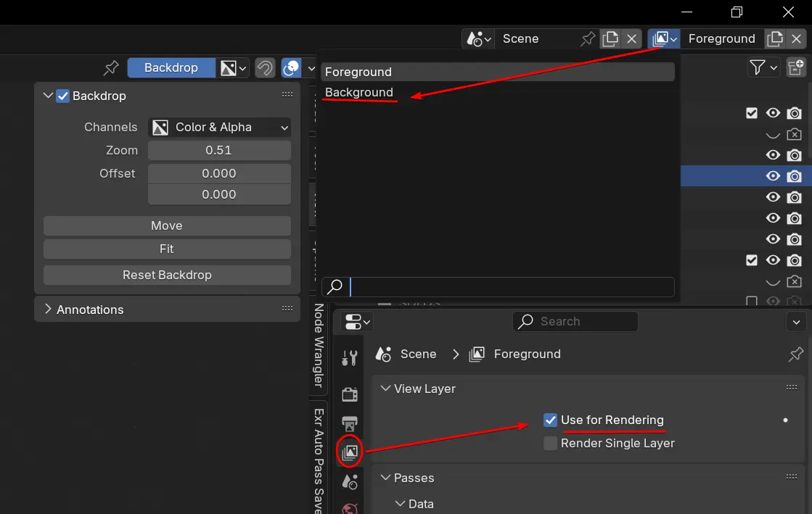The height and width of the screenshot is (514, 812).
Task: Open the Node Wrangler sidebar tab
Action: tap(318, 346)
